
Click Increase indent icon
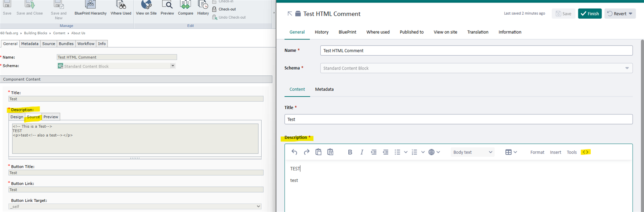tap(374, 152)
